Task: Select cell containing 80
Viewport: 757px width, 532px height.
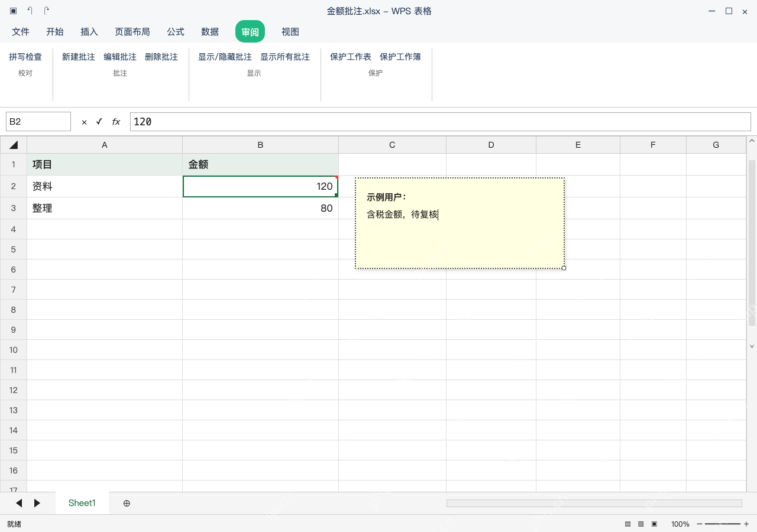Action: pos(260,208)
